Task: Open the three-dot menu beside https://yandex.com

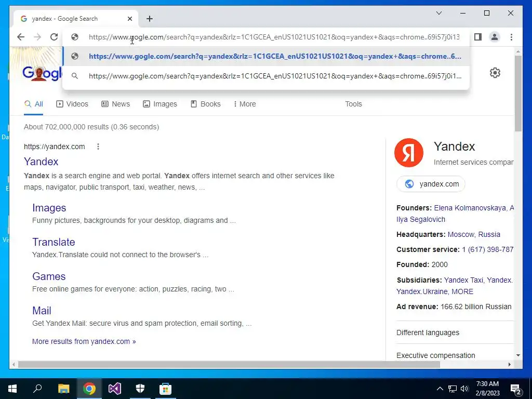Action: click(98, 147)
